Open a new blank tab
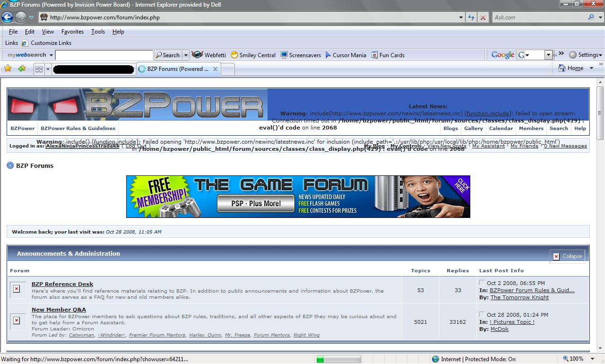This screenshot has width=605, height=364. (x=228, y=69)
